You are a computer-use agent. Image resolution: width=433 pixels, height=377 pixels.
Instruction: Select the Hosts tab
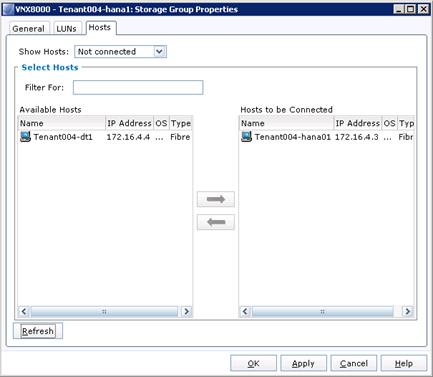coord(100,28)
